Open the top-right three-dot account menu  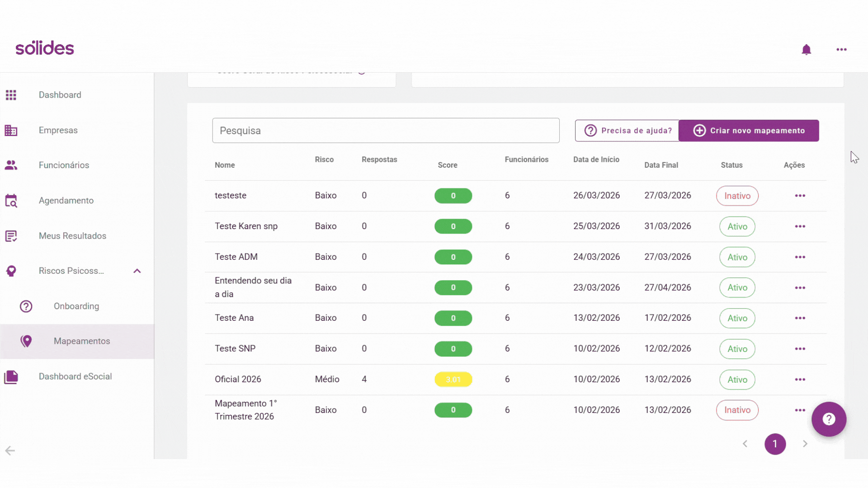841,49
